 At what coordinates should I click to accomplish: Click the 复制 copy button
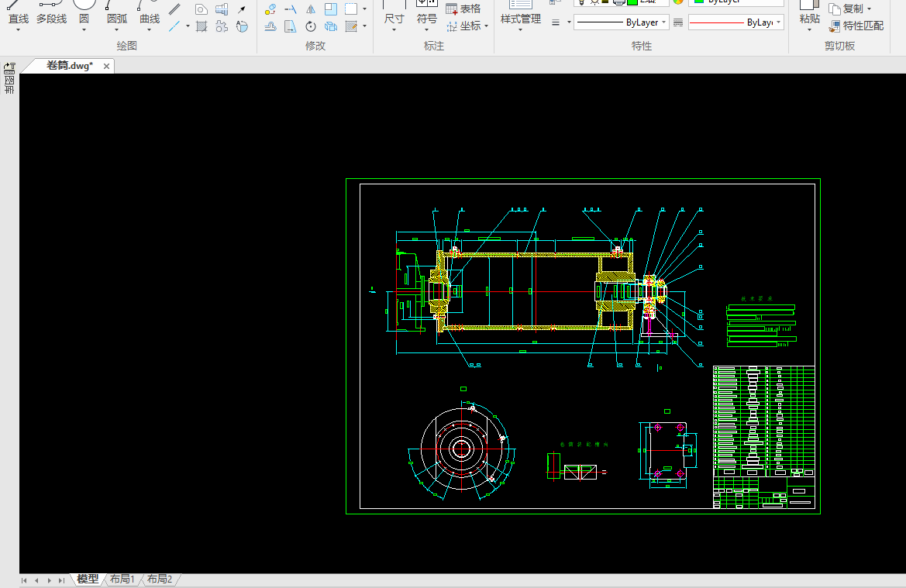850,9
